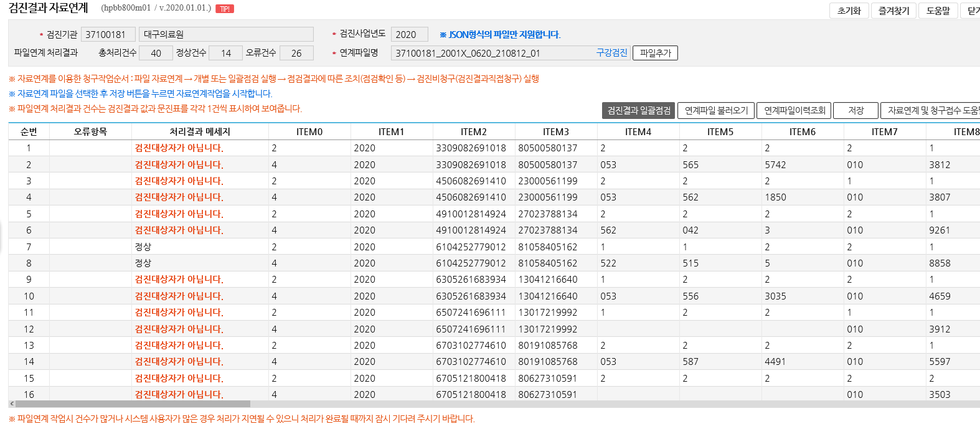Click the 처리결과 메세지 column header
980x439 pixels.
pos(200,131)
